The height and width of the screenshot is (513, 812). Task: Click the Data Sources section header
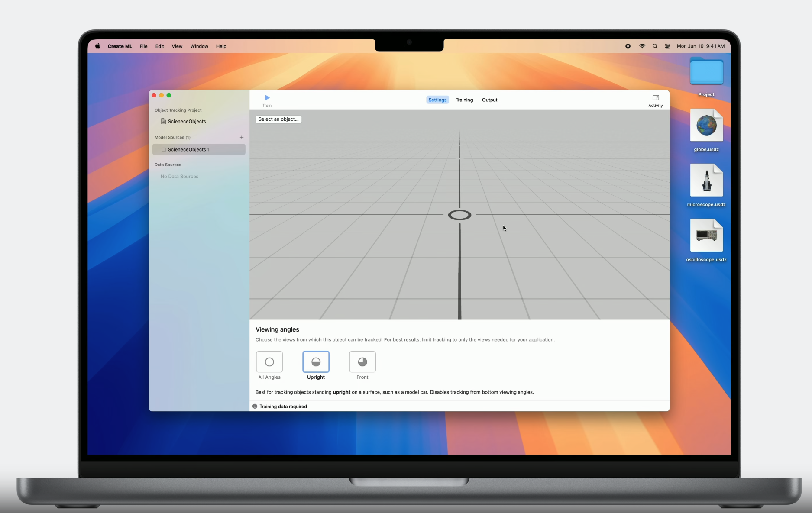pyautogui.click(x=168, y=165)
